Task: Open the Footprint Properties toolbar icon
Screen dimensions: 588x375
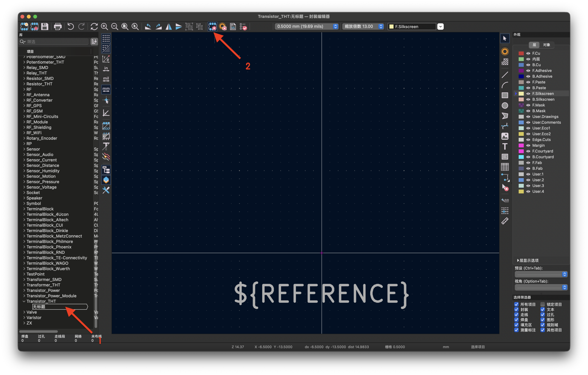Action: pyautogui.click(x=212, y=26)
